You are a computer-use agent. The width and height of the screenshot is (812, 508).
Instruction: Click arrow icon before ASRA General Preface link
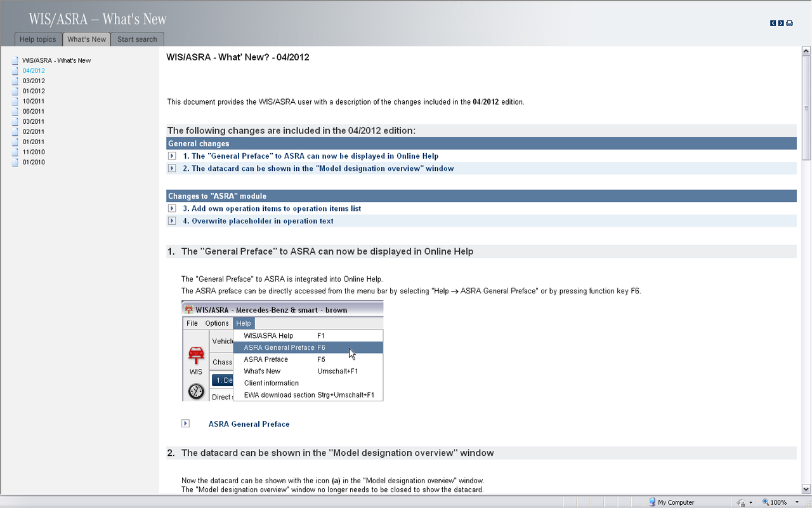coord(185,423)
